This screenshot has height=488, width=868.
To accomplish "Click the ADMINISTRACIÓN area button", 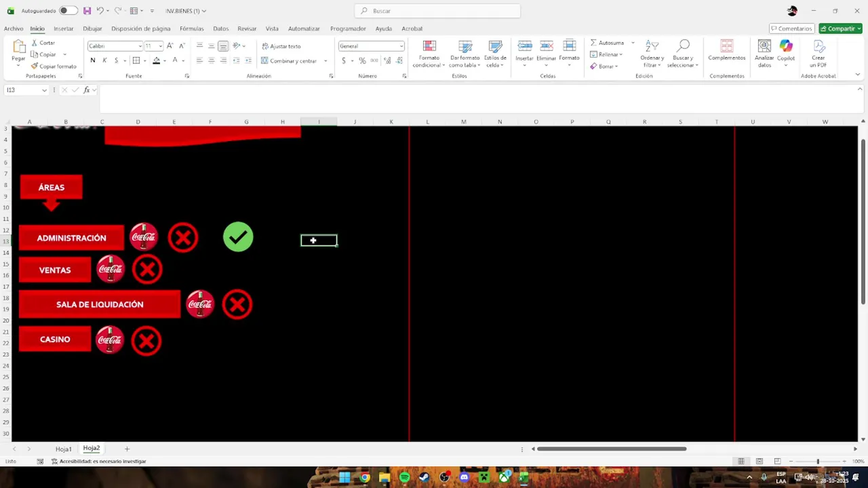I will [x=72, y=238].
